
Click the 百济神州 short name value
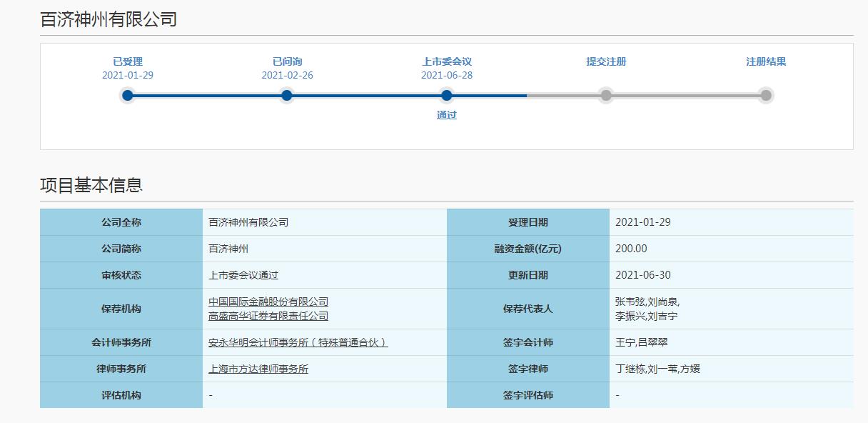[x=228, y=249]
